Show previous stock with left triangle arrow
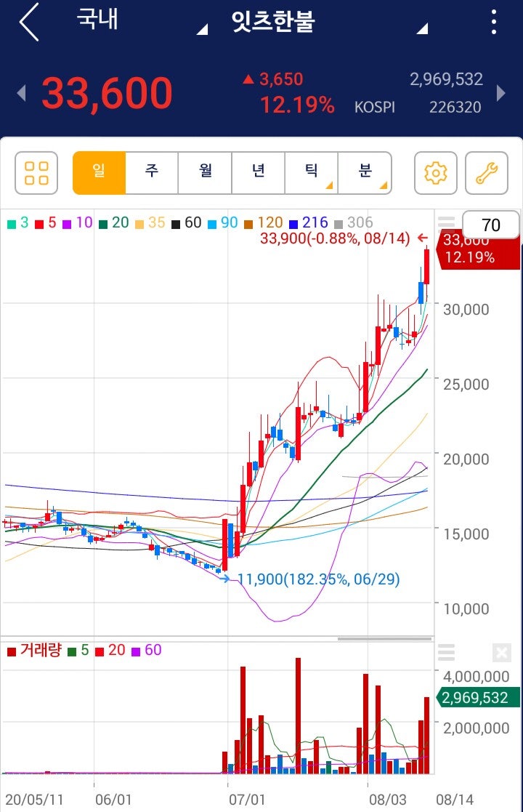523x812 pixels. click(x=21, y=93)
